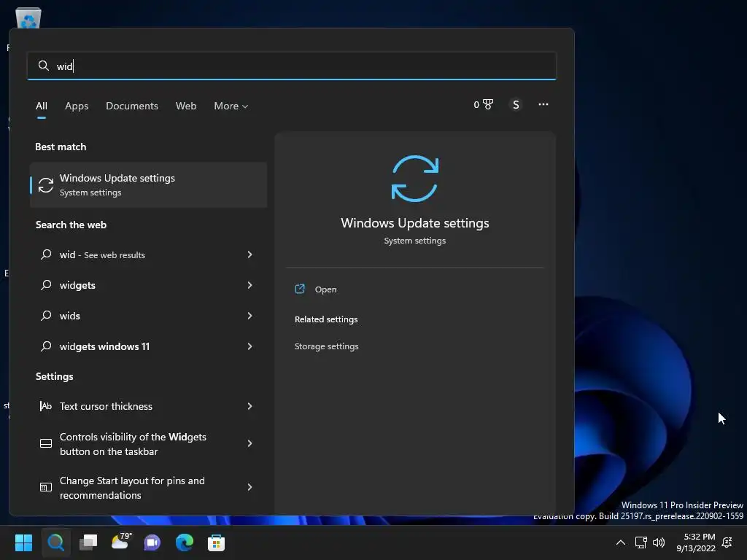The height and width of the screenshot is (560, 747).
Task: Click the search magnifier in the search box
Action: [43, 66]
